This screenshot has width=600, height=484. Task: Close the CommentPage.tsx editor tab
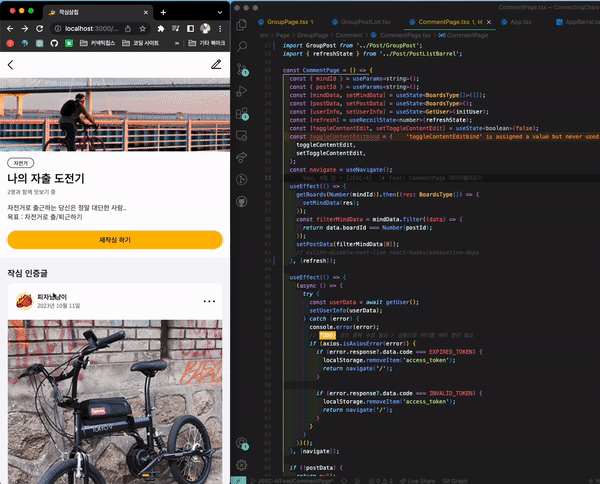(489, 22)
